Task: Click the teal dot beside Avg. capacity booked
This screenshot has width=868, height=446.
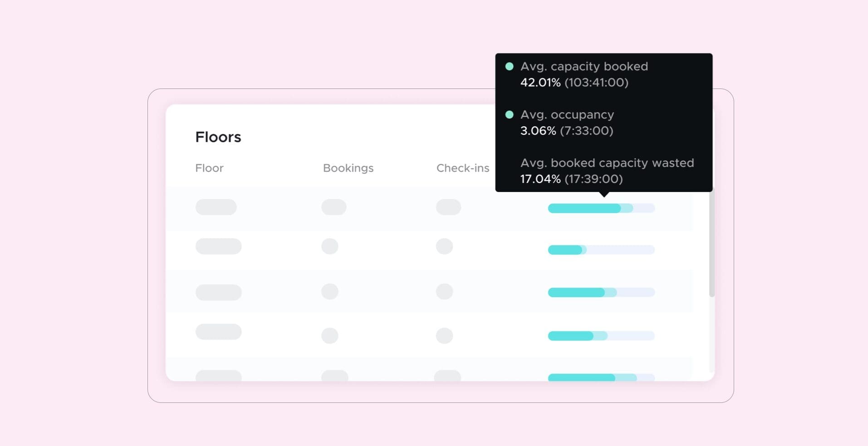Action: click(x=509, y=67)
